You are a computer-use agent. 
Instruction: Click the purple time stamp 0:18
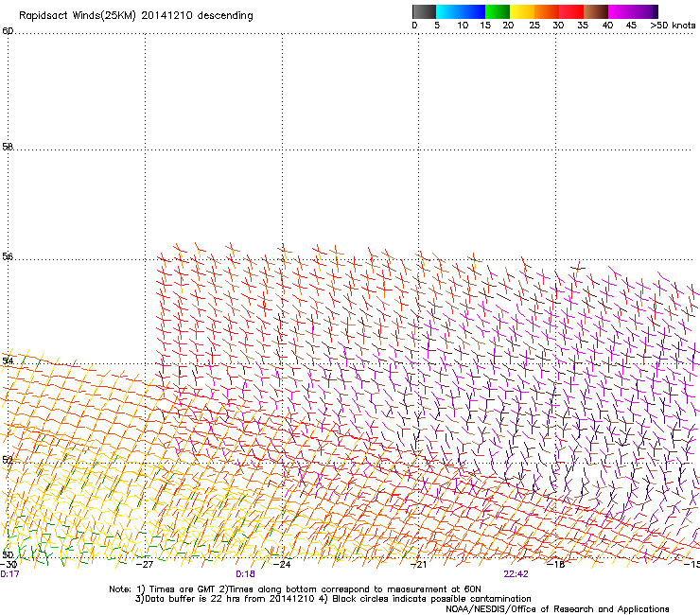pos(245,574)
